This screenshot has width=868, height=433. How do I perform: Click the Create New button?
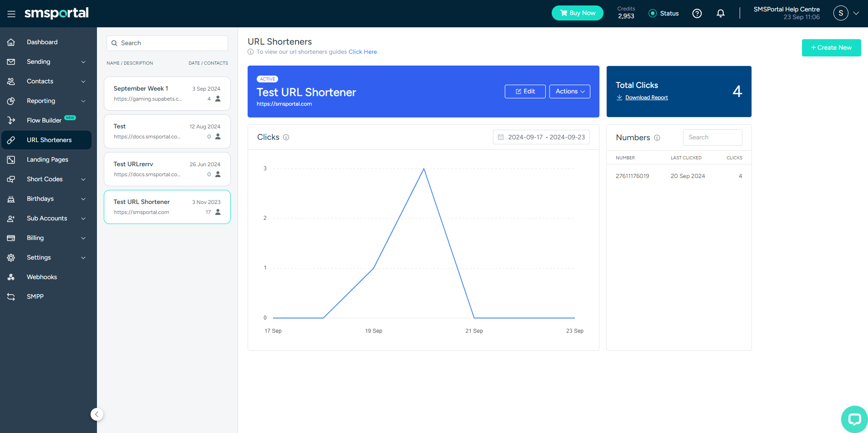831,48
